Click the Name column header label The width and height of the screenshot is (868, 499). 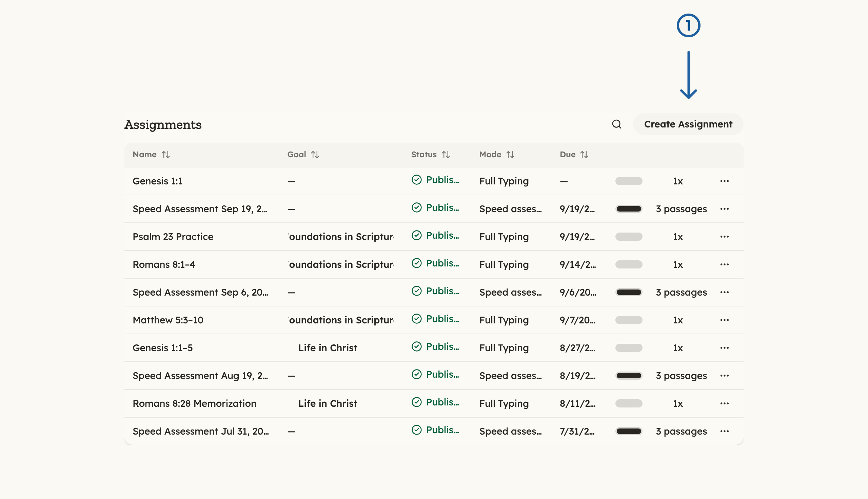pos(144,155)
